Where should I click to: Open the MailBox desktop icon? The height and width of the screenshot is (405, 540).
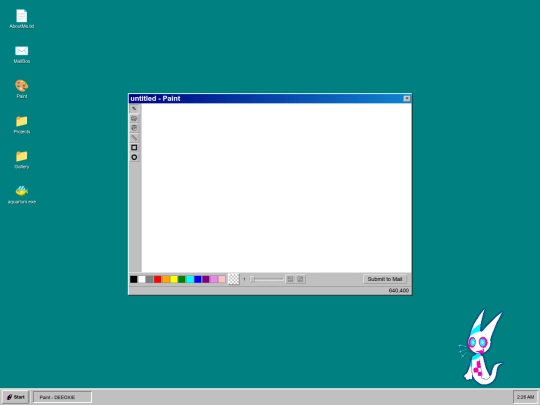coord(22,54)
